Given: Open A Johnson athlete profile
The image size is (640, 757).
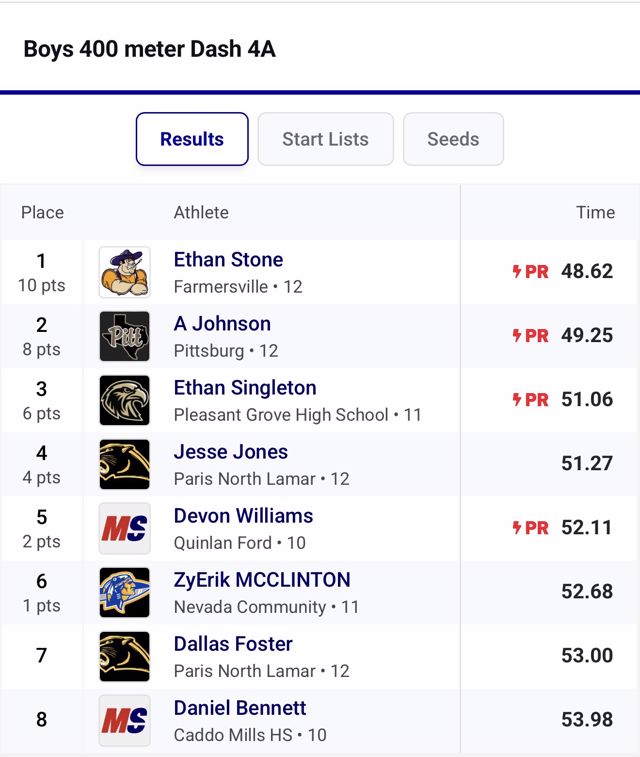Looking at the screenshot, I should [222, 324].
